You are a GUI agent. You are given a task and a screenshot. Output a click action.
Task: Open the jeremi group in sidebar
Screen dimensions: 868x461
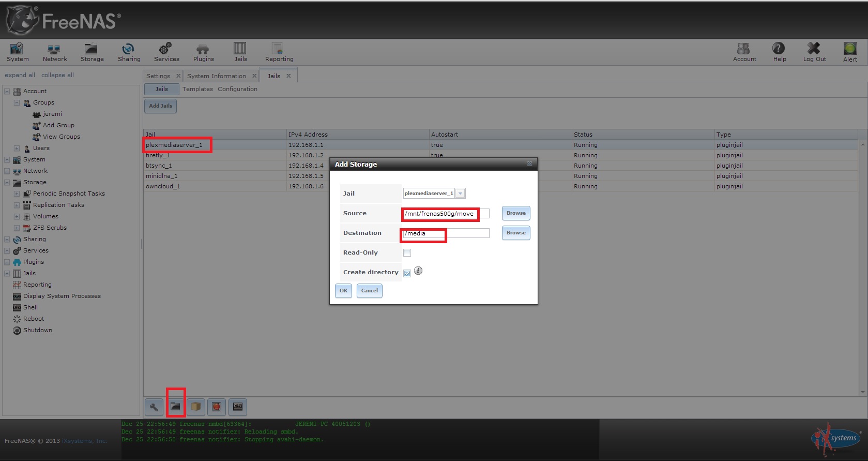(x=52, y=114)
